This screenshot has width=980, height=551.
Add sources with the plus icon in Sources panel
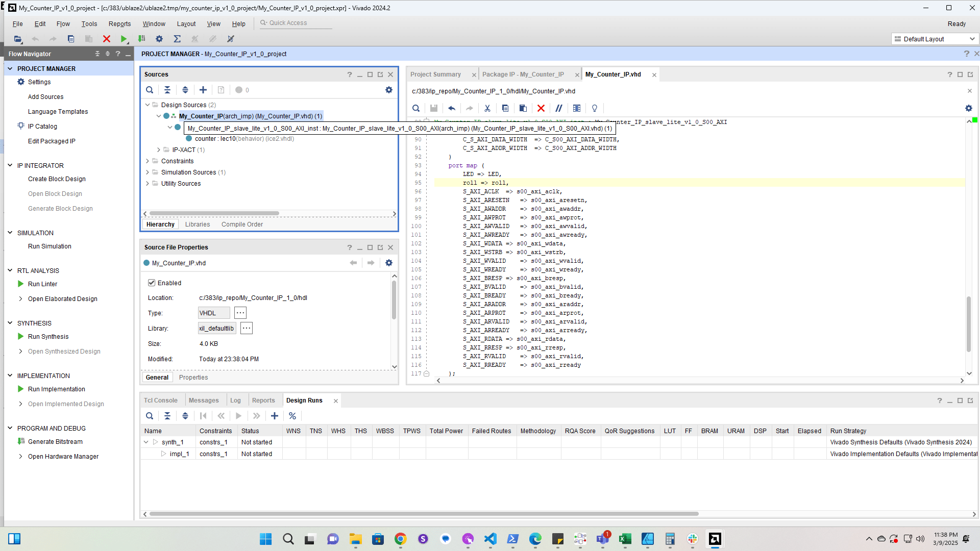point(203,90)
